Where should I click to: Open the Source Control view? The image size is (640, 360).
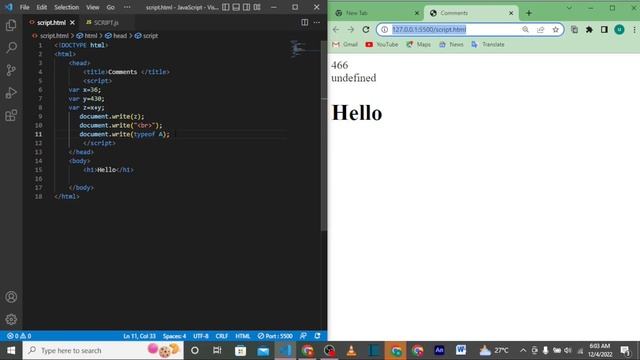tap(11, 70)
